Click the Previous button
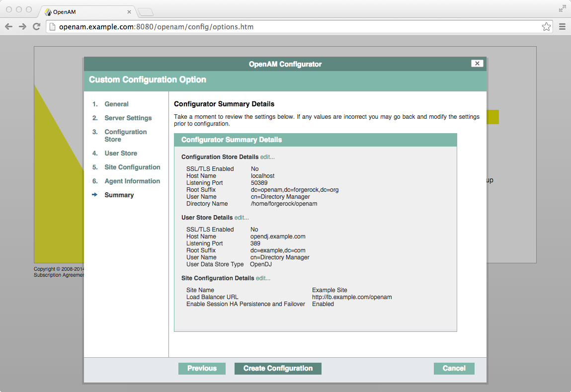This screenshot has width=571, height=392. click(x=202, y=368)
